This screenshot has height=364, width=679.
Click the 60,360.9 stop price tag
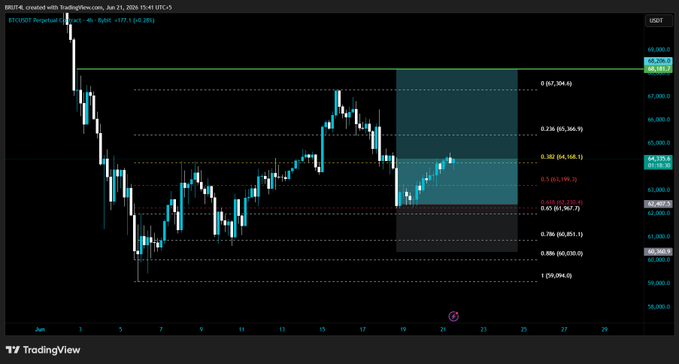coord(658,251)
